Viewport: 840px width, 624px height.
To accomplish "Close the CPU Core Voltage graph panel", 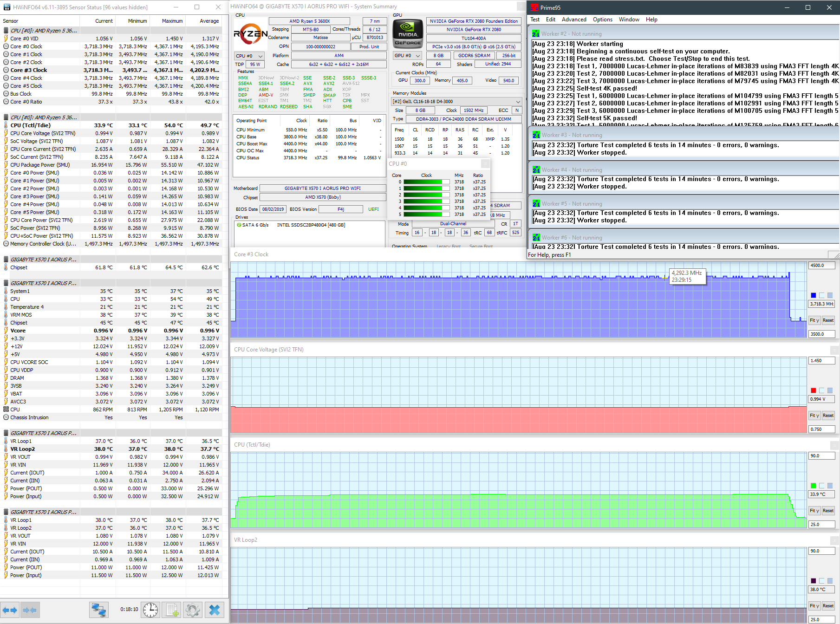I will point(834,350).
